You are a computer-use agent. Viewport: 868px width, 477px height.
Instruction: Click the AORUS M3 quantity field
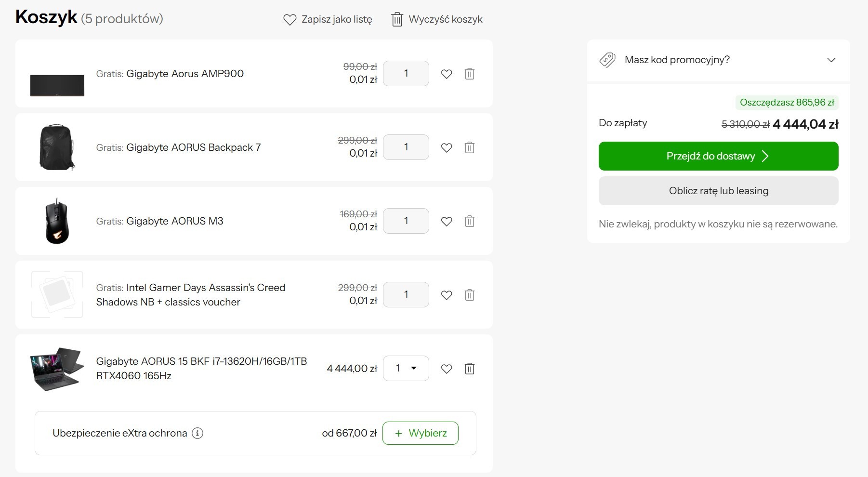406,221
